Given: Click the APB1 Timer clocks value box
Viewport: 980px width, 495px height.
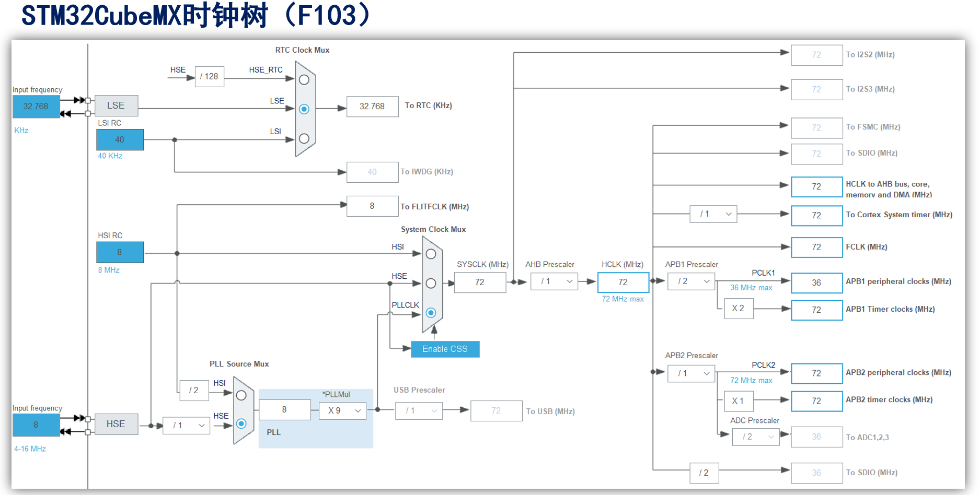Looking at the screenshot, I should pos(817,310).
